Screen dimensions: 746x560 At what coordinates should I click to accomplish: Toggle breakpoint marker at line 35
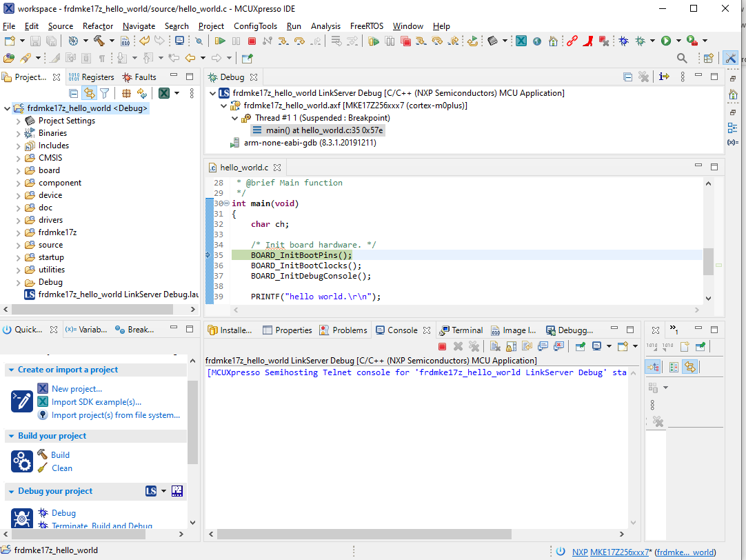(x=209, y=255)
